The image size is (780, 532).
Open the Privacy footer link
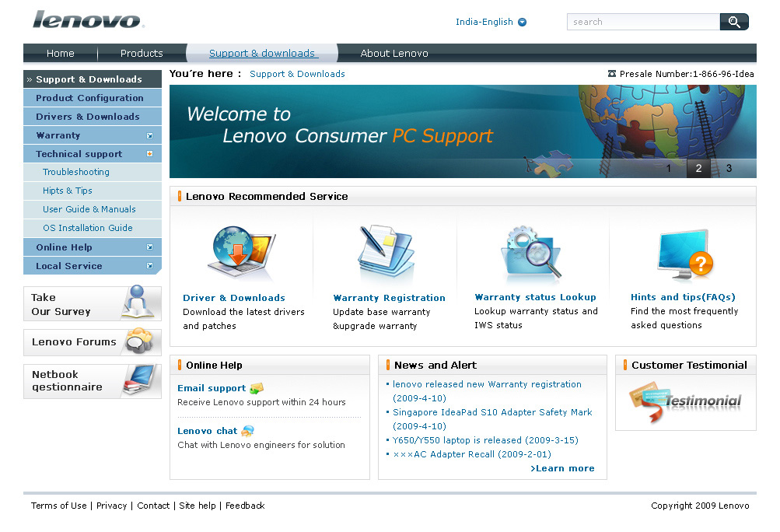click(111, 506)
